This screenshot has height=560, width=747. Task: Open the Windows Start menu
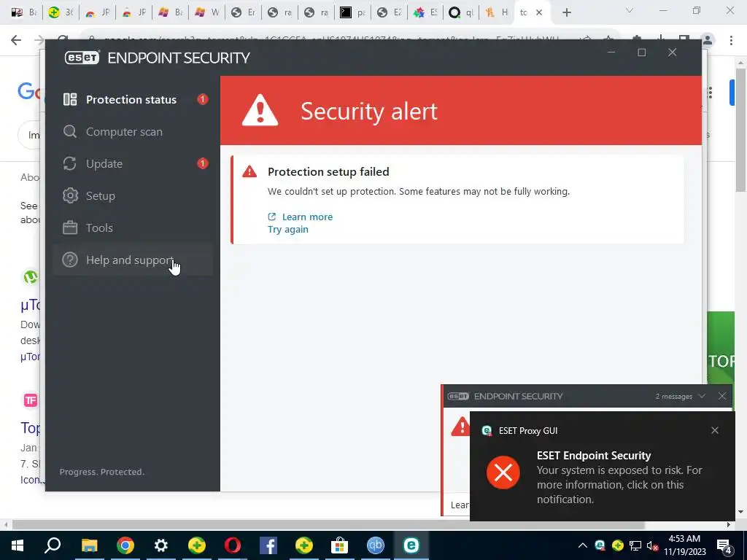18,545
